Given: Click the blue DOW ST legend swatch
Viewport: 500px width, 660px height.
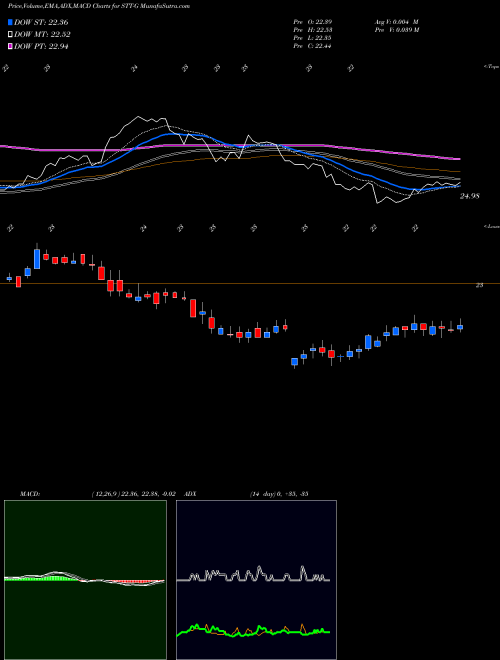Looking at the screenshot, I should tap(10, 22).
